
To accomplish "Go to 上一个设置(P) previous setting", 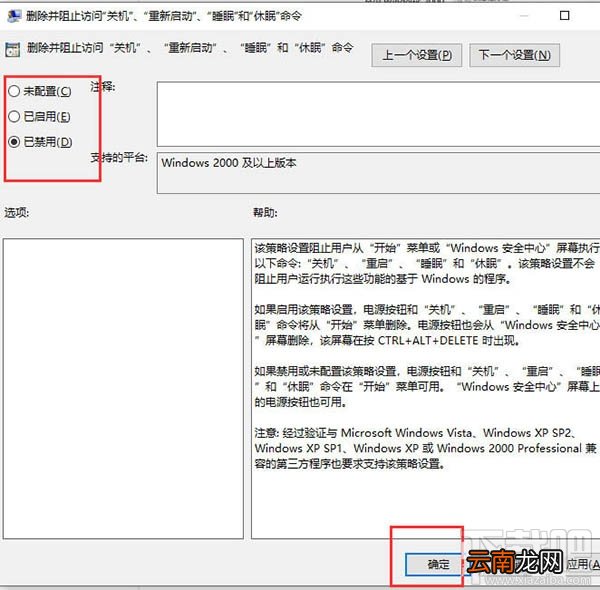I will (x=416, y=55).
